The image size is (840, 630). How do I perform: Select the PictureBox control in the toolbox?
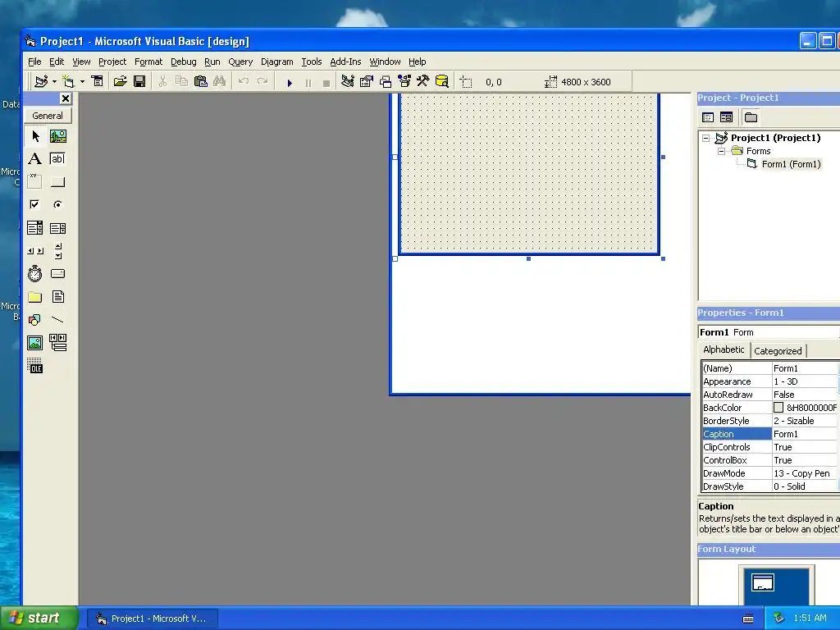58,136
